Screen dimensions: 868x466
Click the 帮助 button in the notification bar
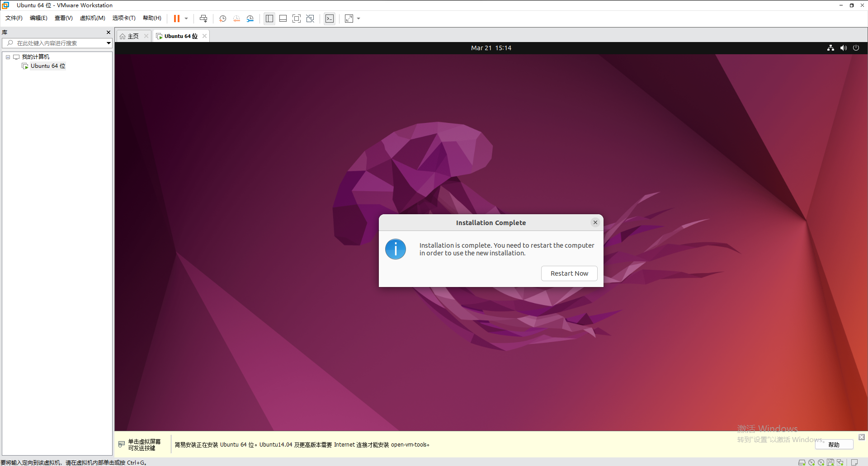point(834,445)
